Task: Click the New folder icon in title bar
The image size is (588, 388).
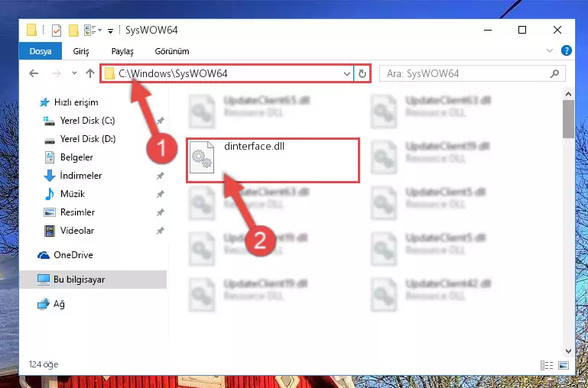Action: coord(73,31)
